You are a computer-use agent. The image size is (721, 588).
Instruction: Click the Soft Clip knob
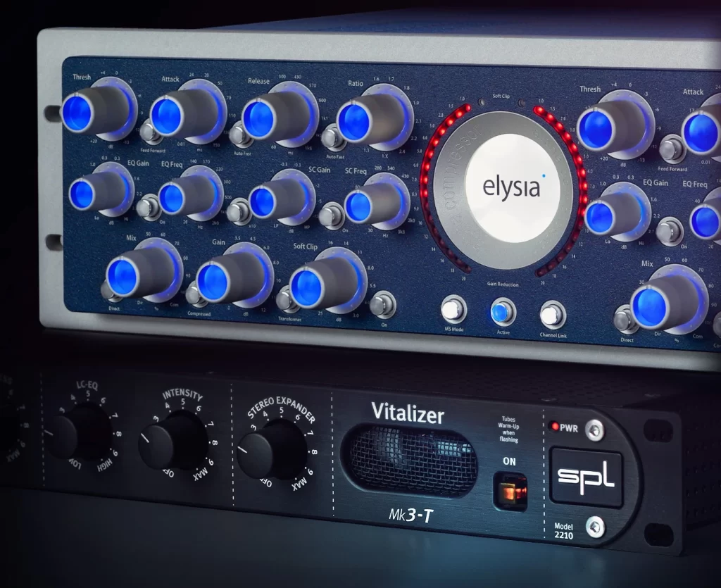308,287
